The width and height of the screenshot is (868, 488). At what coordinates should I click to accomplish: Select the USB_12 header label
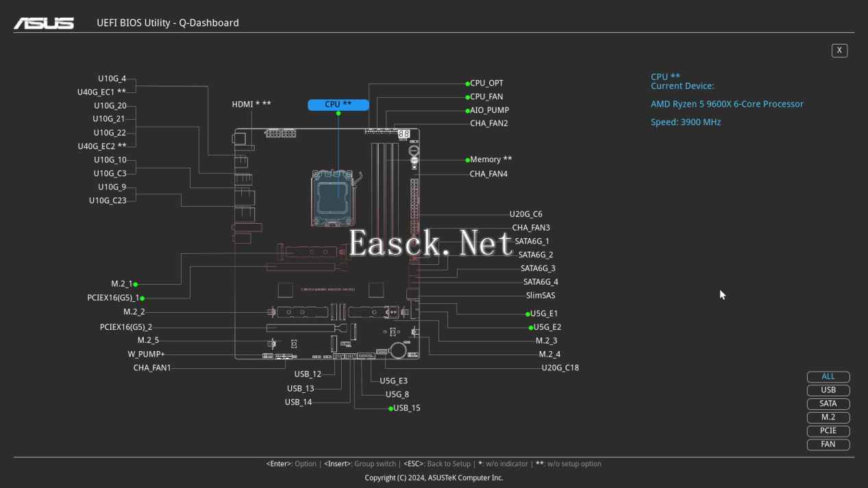[x=308, y=374]
